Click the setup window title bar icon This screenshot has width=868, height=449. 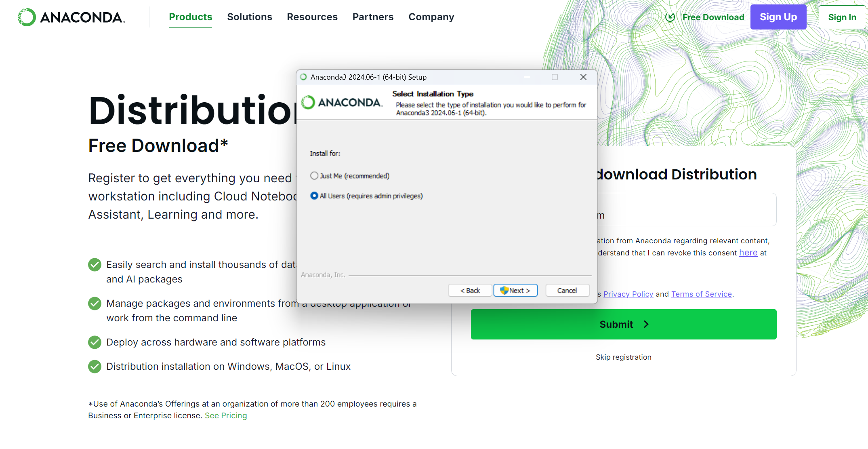pos(303,77)
